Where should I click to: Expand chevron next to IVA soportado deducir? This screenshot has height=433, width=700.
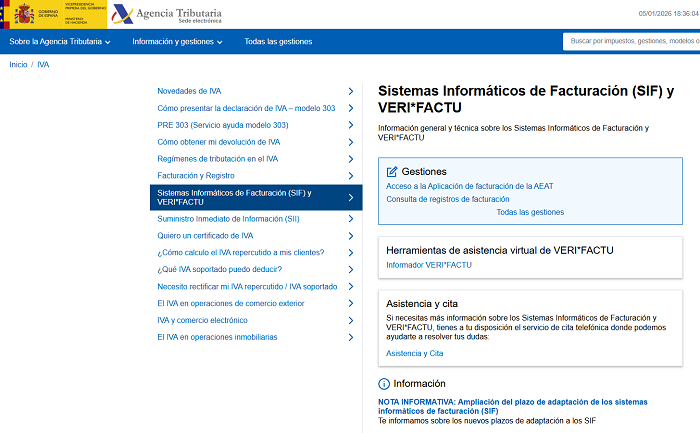[x=351, y=270]
